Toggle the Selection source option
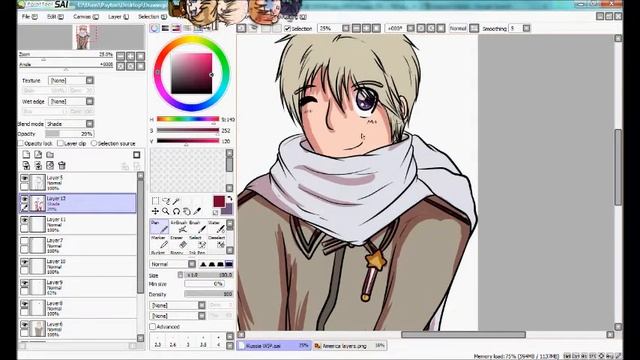The image size is (640, 360). tap(93, 143)
